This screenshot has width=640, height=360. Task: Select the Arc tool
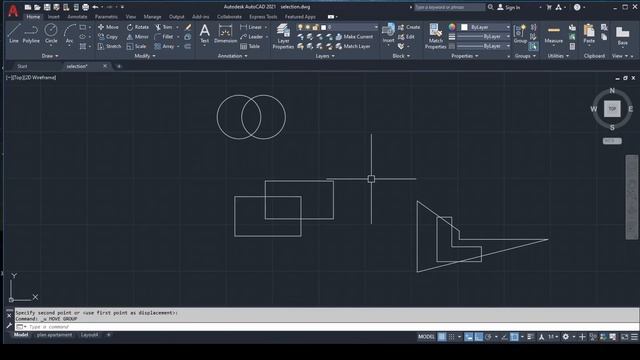tap(69, 33)
